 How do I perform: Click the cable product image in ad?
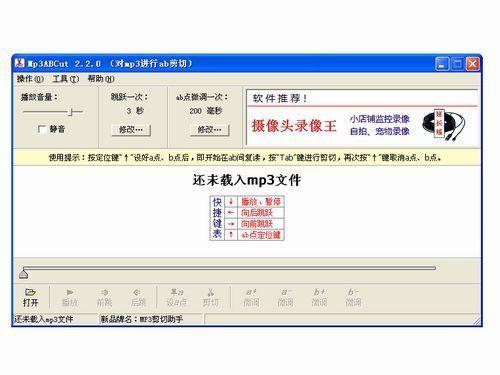pos(443,125)
